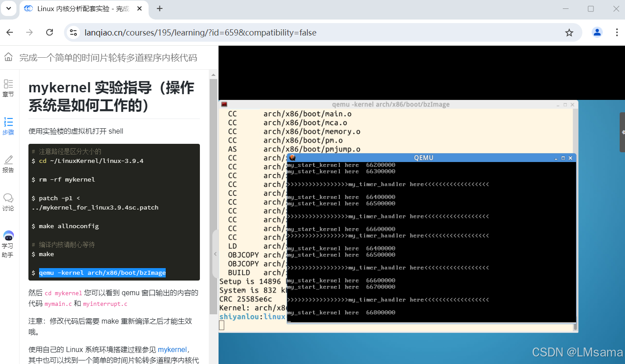Reload the current page
Viewport: 625px width, 364px height.
click(50, 32)
